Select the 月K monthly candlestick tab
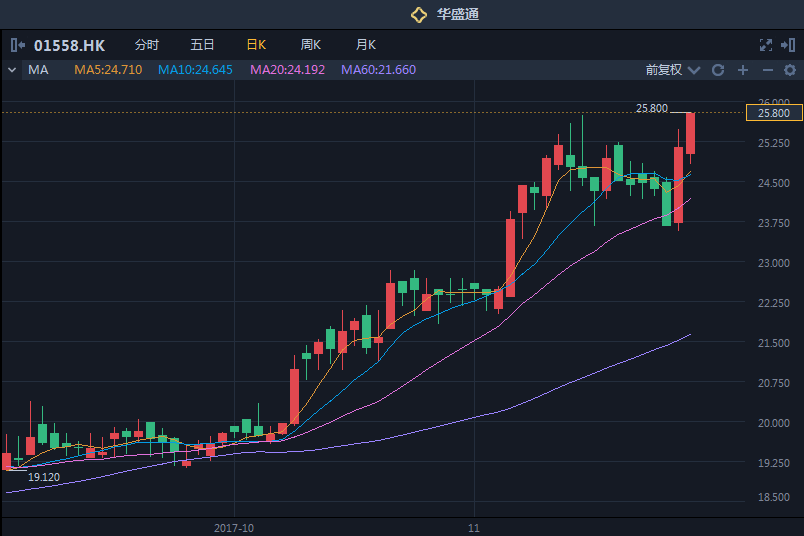 (366, 45)
